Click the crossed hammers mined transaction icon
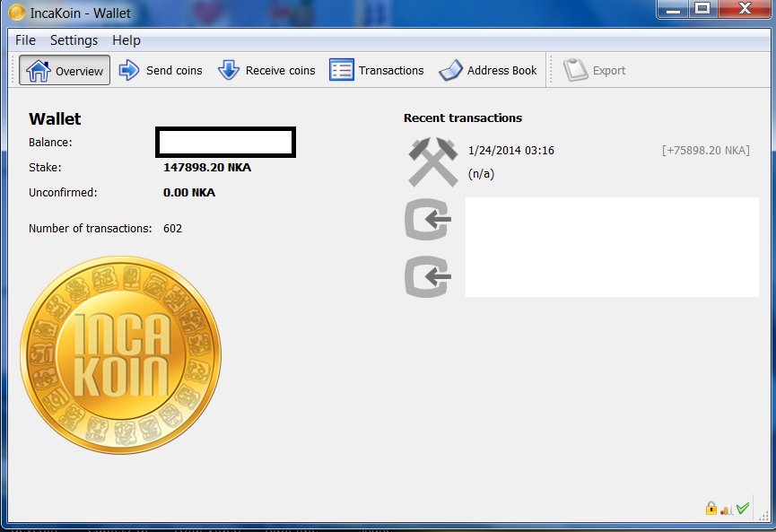 pyautogui.click(x=433, y=161)
